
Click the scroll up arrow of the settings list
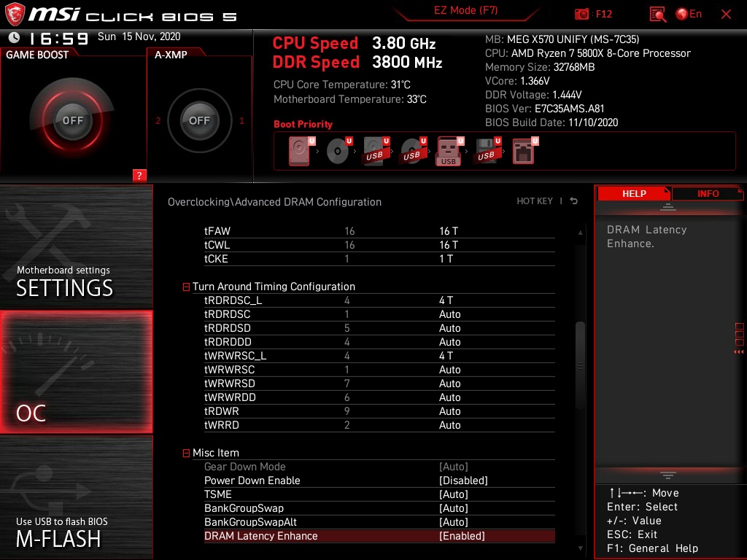tap(580, 233)
